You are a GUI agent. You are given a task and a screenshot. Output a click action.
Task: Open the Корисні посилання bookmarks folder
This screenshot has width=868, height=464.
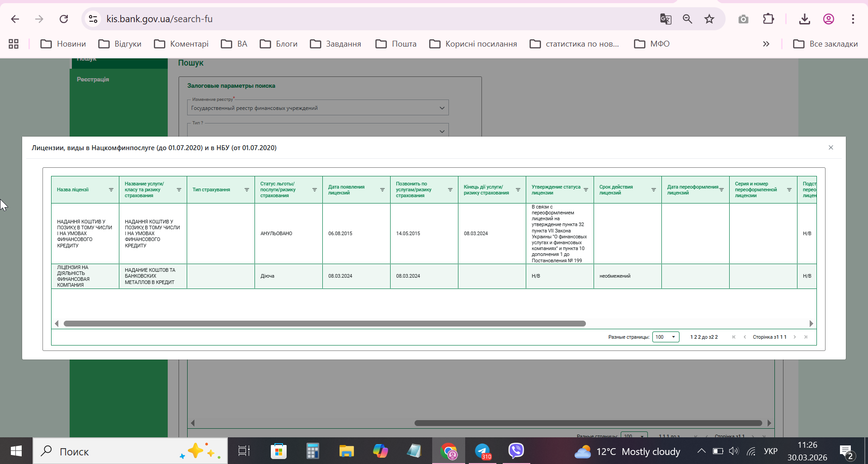point(473,44)
